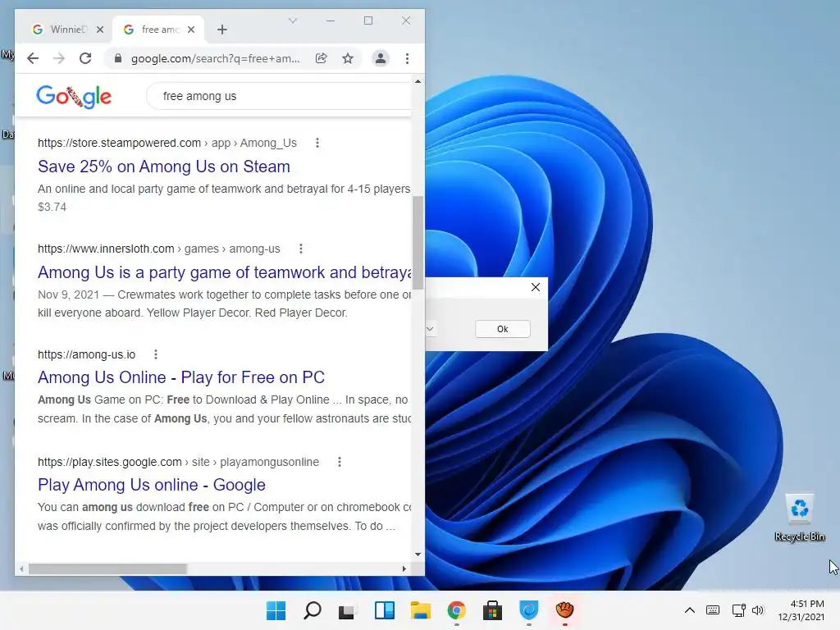Open Microsoft Store from the taskbar

(492, 610)
